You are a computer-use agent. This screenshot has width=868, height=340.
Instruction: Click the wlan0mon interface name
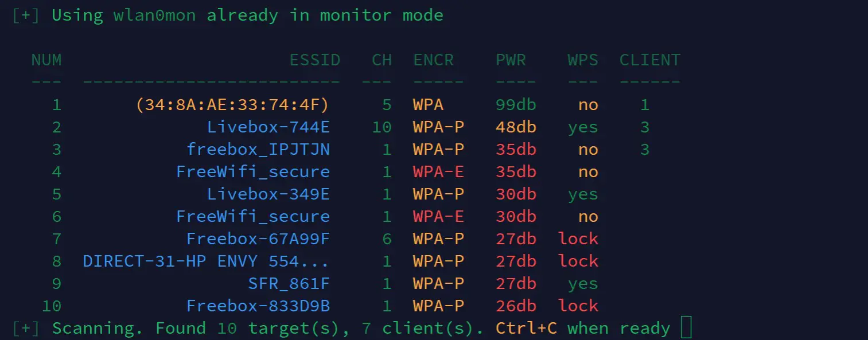(154, 15)
